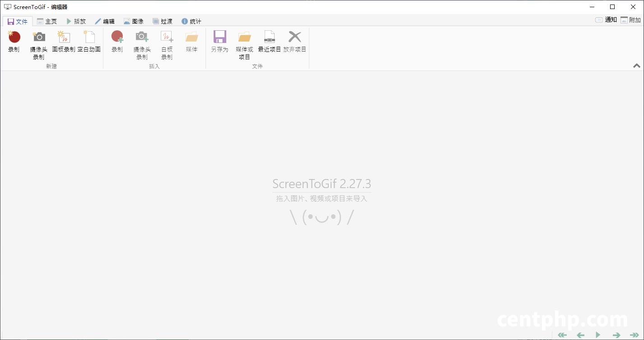Discard the project (放弃项目)

295,42
